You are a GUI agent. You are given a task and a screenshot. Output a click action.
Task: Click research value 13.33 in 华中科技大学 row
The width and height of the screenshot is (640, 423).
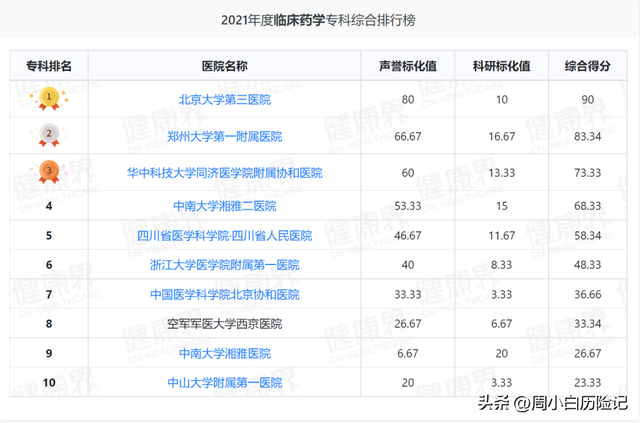(502, 173)
